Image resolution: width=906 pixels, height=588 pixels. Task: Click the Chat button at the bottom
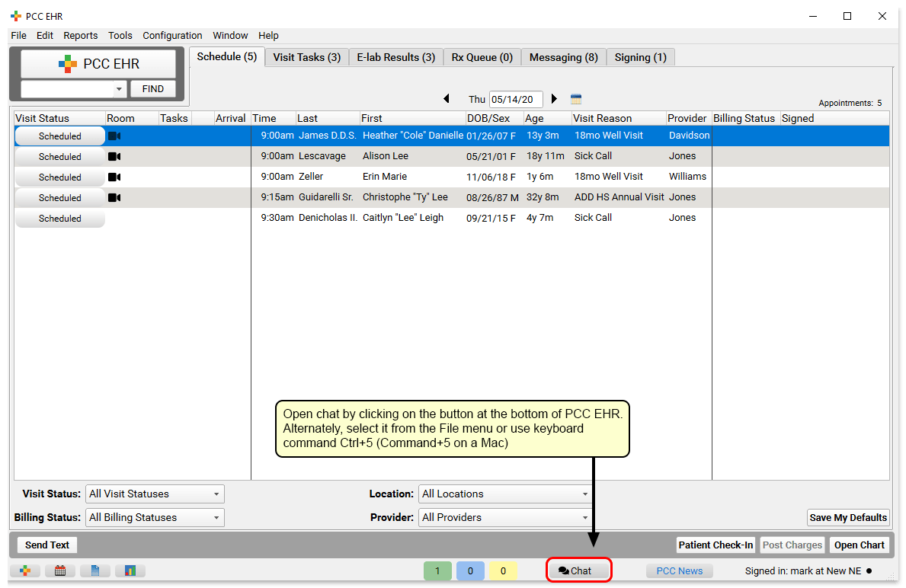coord(578,570)
